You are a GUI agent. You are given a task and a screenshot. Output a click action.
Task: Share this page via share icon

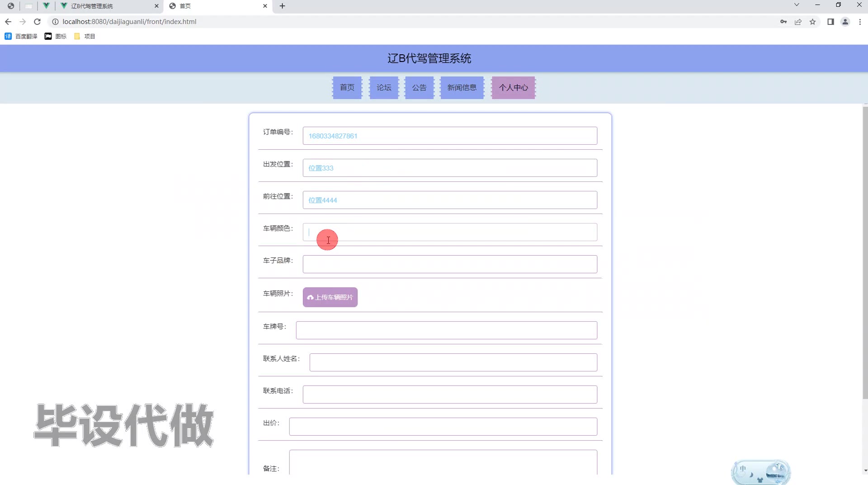click(798, 22)
